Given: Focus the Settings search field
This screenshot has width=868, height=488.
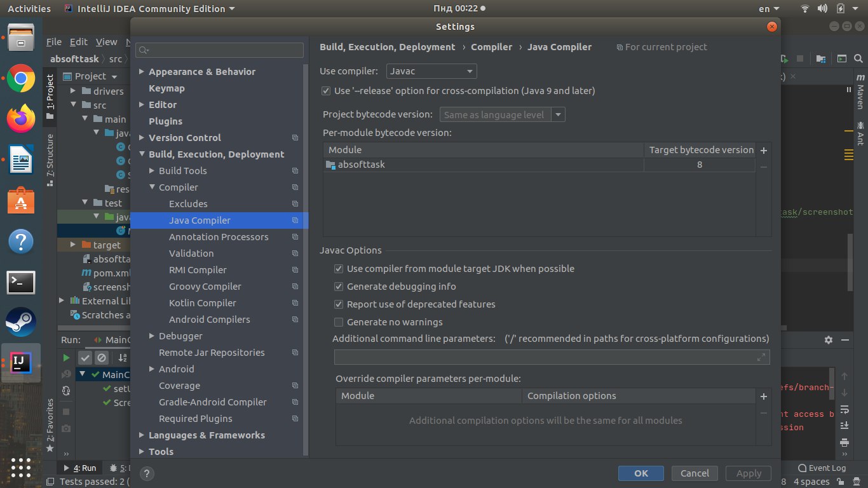Looking at the screenshot, I should (220, 50).
